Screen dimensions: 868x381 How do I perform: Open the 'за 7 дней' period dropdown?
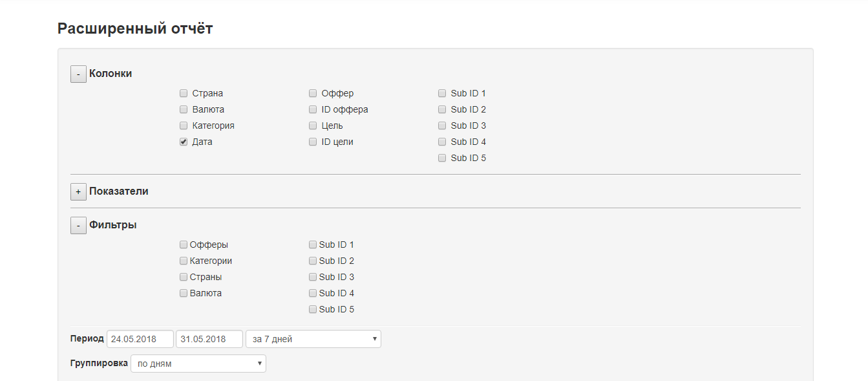coord(313,339)
